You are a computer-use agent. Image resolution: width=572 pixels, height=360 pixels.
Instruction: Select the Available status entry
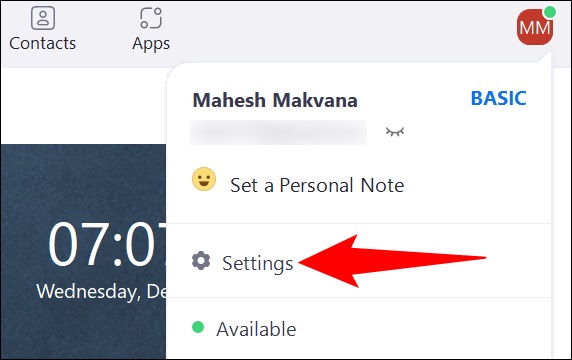tap(358, 328)
